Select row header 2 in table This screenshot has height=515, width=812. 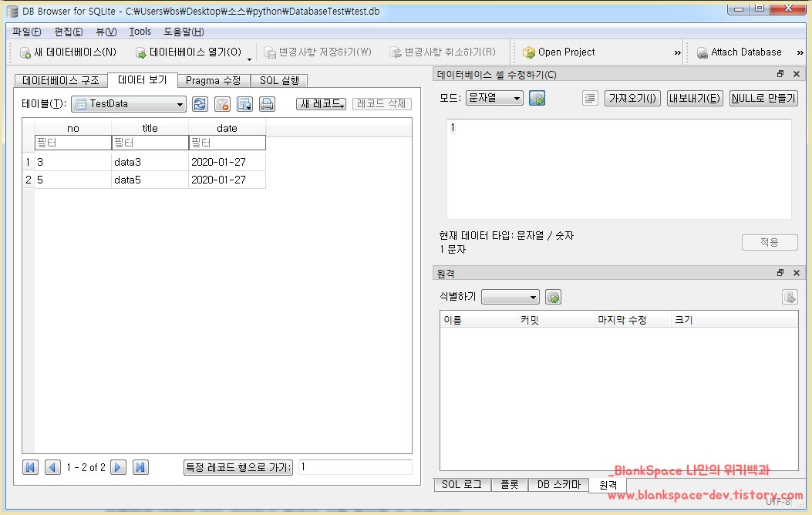click(x=29, y=180)
